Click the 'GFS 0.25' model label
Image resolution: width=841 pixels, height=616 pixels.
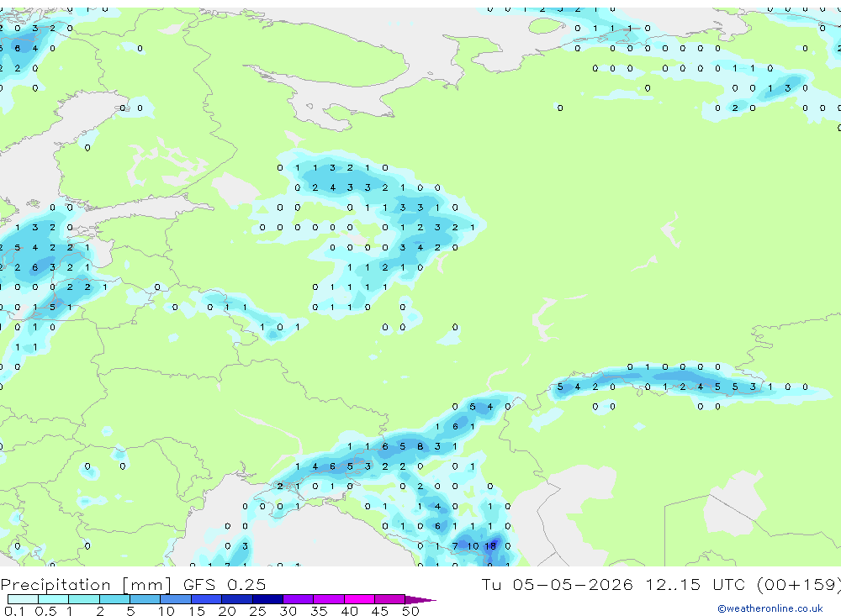[225, 584]
